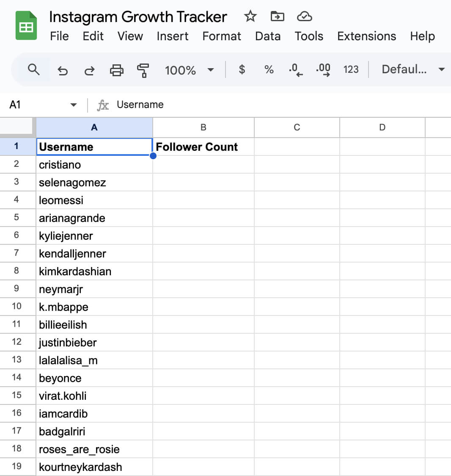Select the kourtneykardash cell
Screen dimensions: 451x476
(94, 467)
